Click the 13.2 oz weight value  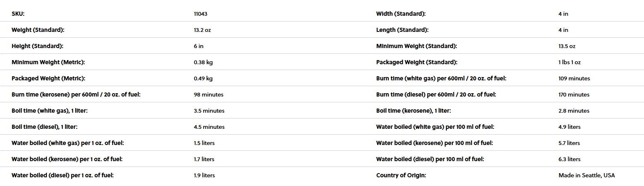[x=202, y=30]
